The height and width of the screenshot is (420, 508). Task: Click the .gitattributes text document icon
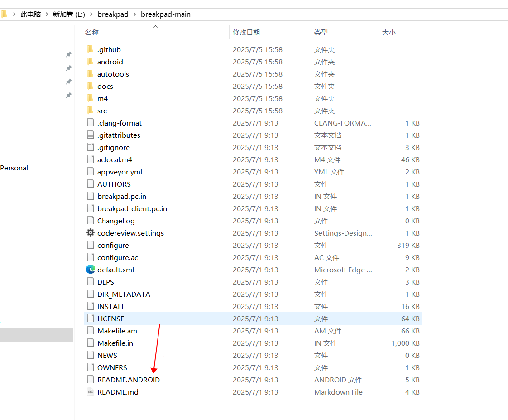91,135
